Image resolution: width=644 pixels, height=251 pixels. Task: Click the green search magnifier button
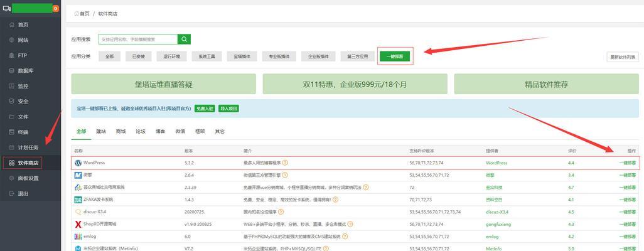[184, 39]
